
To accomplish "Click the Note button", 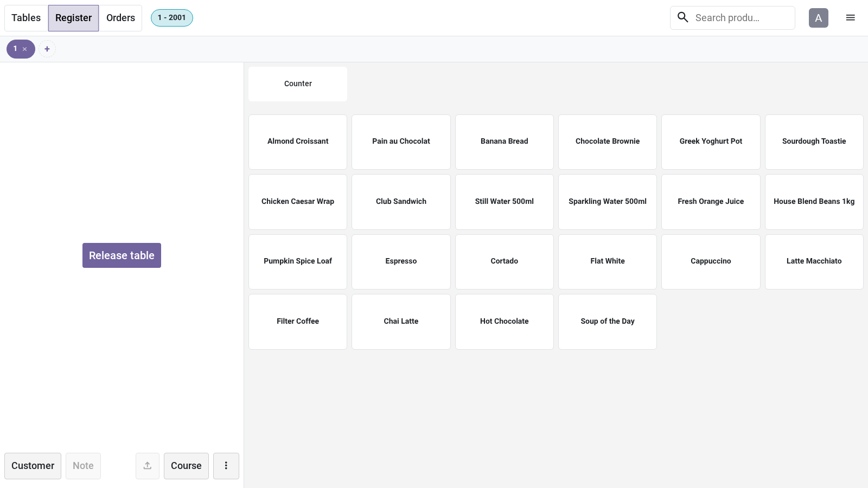I will click(x=83, y=466).
